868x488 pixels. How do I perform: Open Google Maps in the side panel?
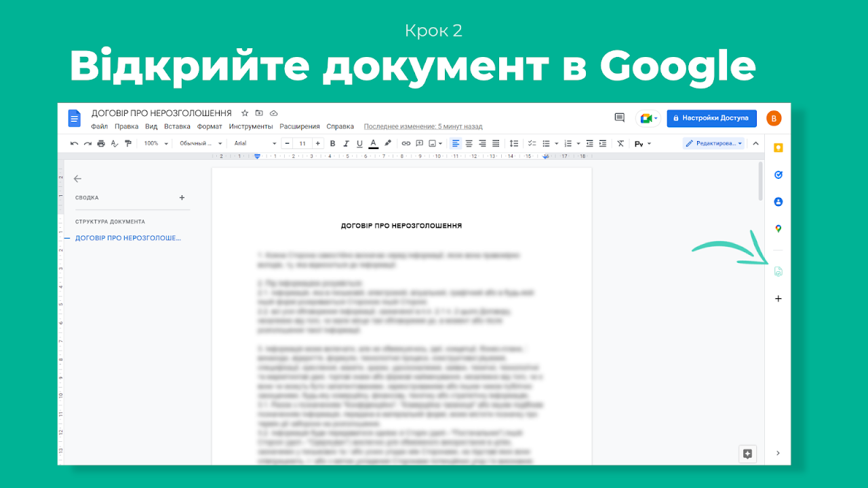(x=778, y=229)
